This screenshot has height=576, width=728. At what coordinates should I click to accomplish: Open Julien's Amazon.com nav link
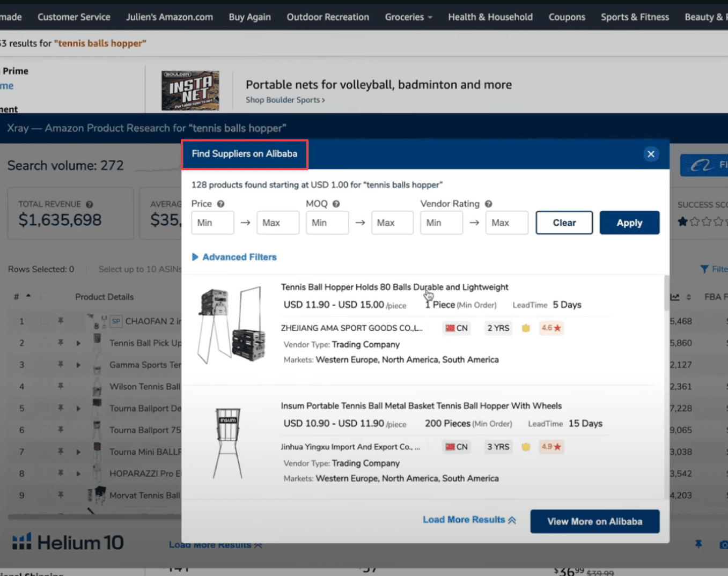(170, 17)
